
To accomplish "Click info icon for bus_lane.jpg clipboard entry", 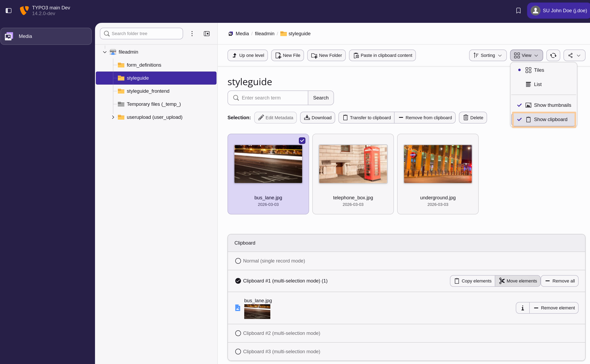I will 523,308.
